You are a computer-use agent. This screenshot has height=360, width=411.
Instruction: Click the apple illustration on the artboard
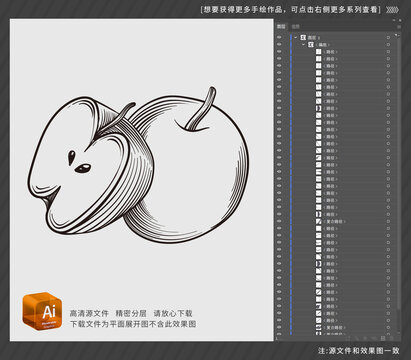click(x=138, y=165)
